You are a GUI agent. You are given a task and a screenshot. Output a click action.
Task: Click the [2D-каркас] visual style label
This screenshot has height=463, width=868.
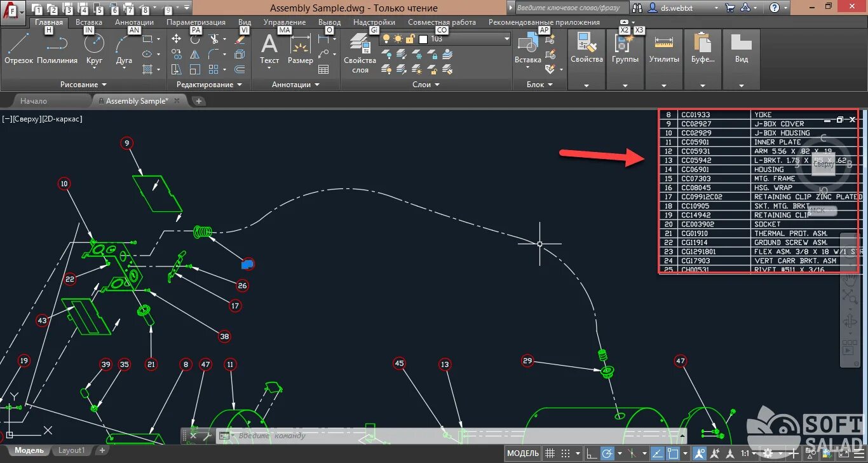point(62,119)
